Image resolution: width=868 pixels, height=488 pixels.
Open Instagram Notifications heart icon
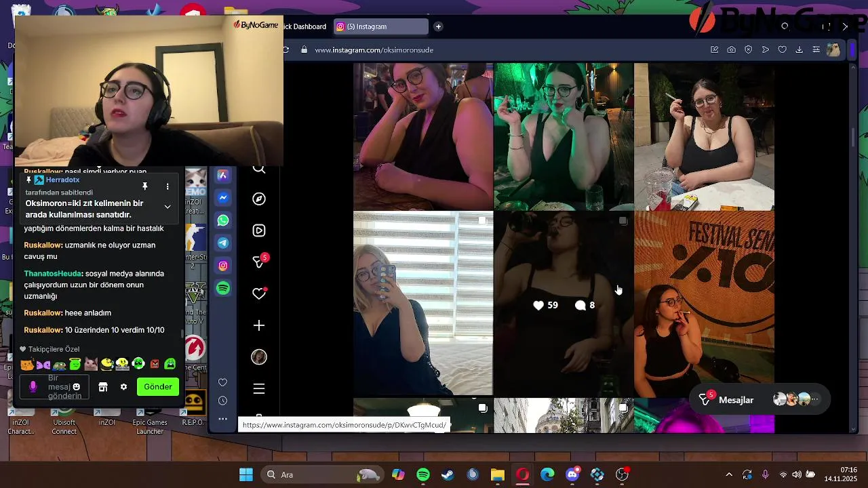click(x=259, y=293)
